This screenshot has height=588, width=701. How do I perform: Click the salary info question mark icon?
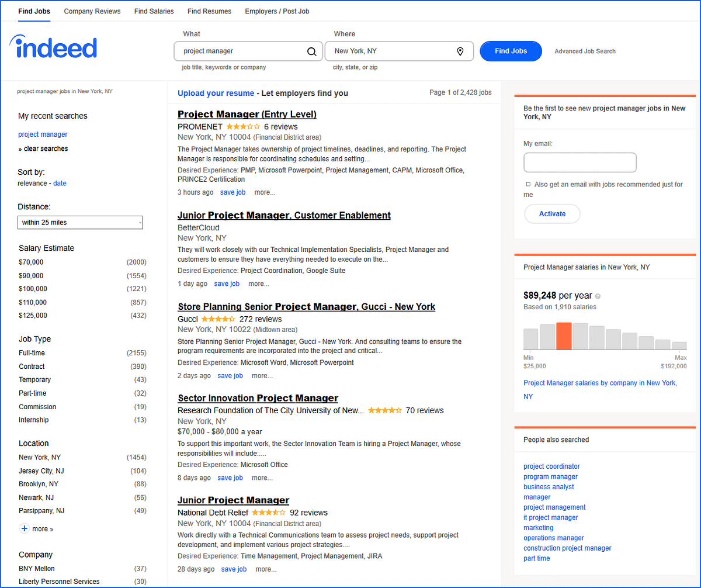tap(598, 296)
